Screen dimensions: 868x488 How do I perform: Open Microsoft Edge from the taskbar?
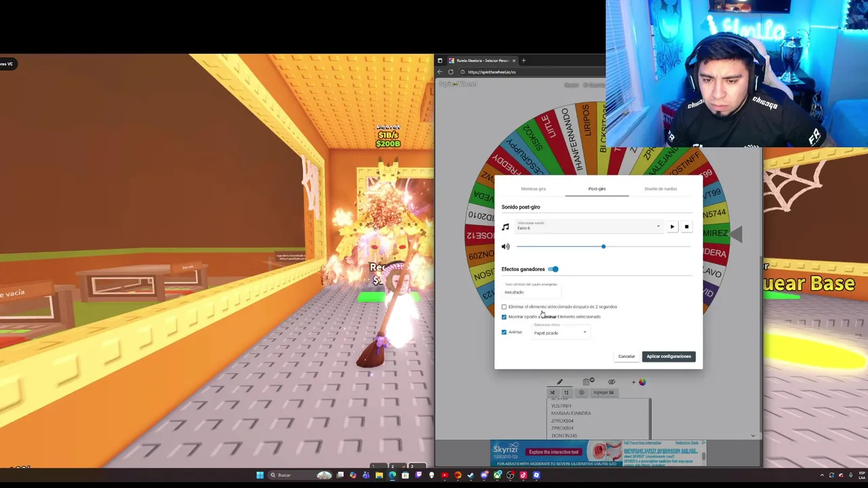(392, 475)
